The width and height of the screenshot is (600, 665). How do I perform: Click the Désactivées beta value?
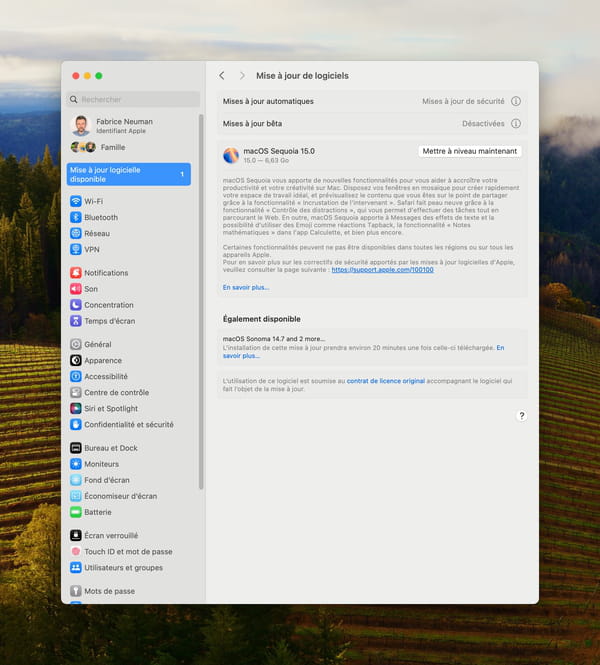483,123
